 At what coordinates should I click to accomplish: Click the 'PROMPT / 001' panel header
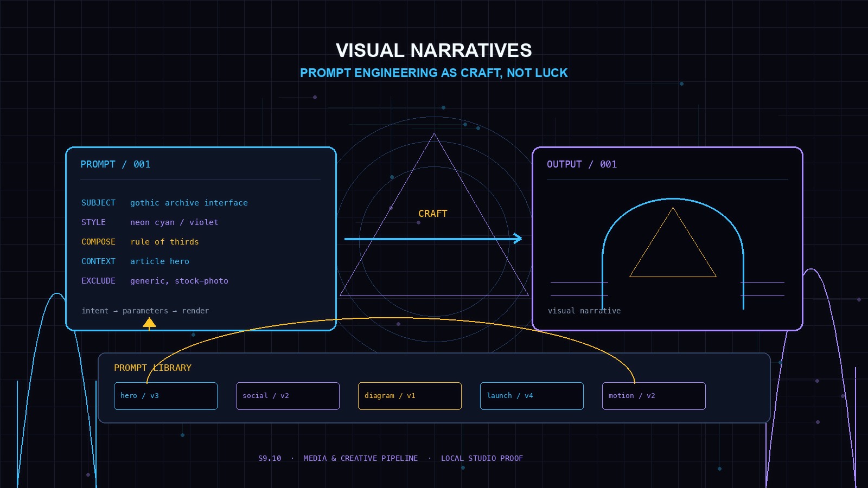(116, 164)
